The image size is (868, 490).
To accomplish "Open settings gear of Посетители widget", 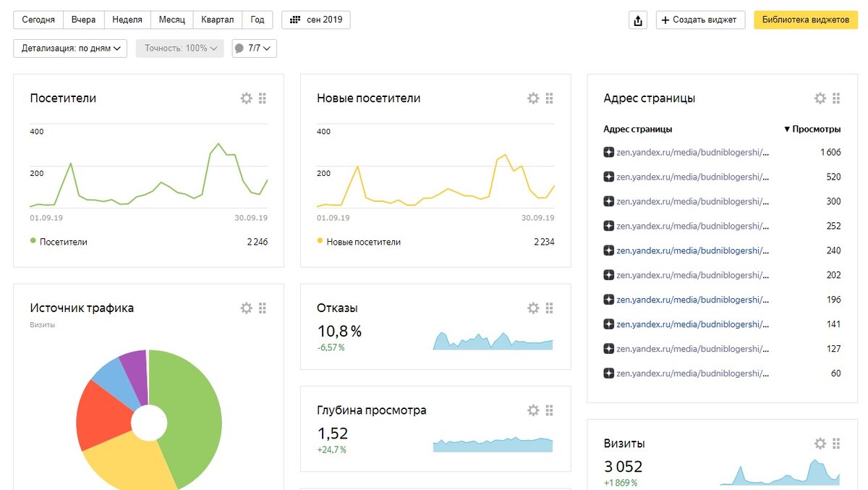I will (x=246, y=98).
